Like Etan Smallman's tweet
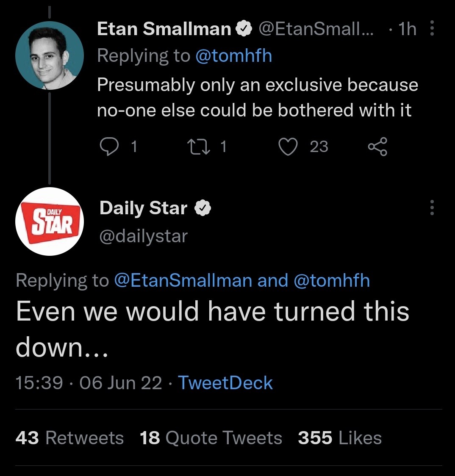 [289, 147]
